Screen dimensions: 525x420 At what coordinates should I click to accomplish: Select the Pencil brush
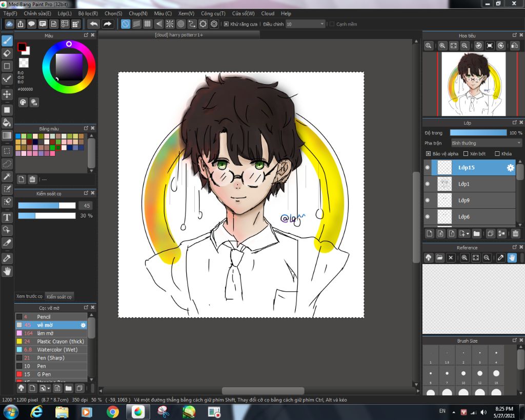[x=52, y=317]
